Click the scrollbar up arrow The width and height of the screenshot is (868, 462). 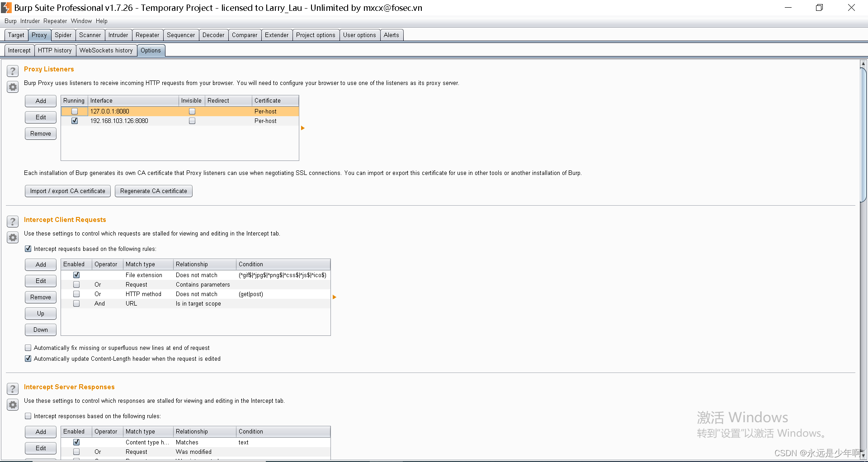863,64
